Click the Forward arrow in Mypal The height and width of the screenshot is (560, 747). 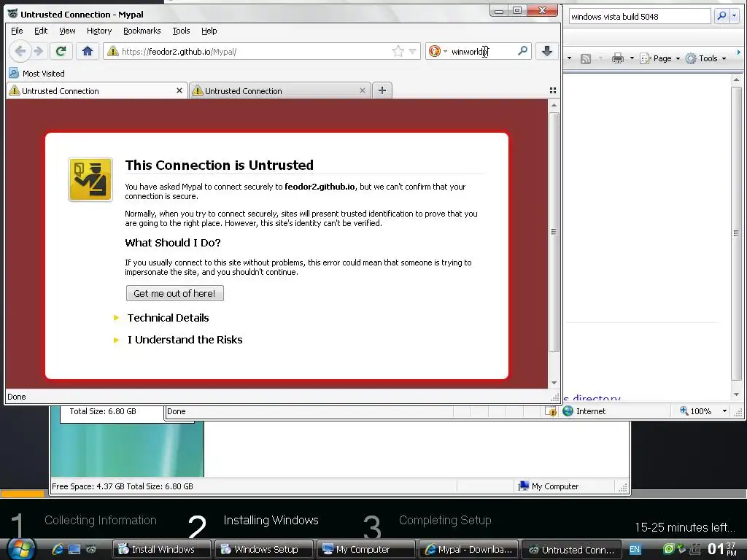(x=39, y=51)
